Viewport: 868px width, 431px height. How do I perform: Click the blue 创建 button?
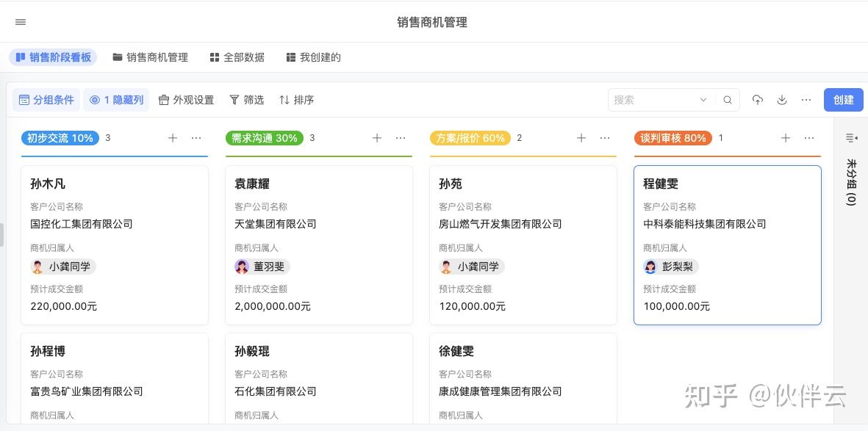tap(843, 100)
